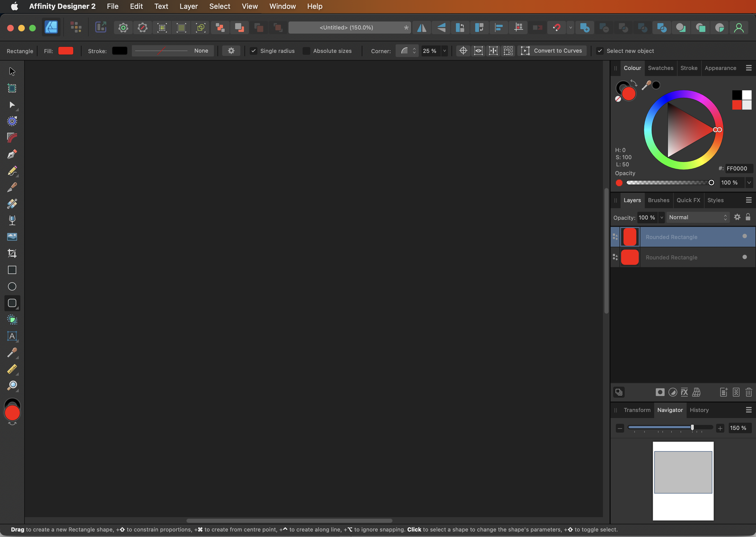Open the layer opacity dropdown arrow
The height and width of the screenshot is (537, 756).
click(x=662, y=218)
